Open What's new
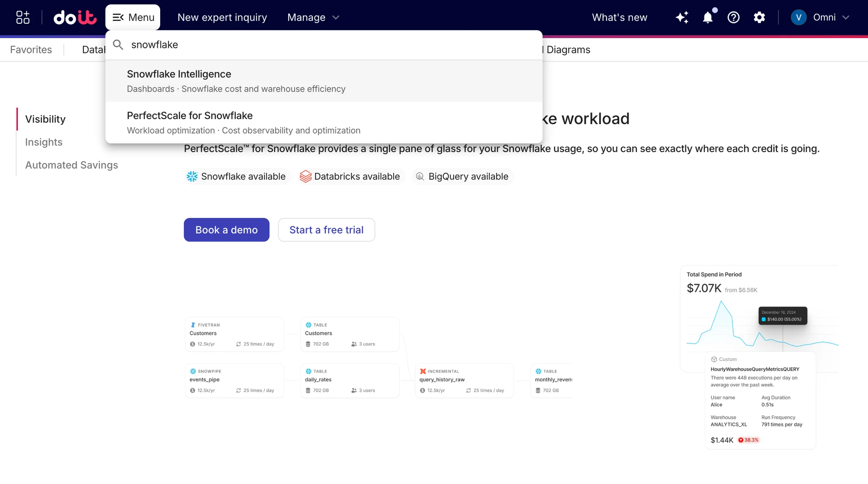Screen dimensions: 868x484 coord(619,17)
